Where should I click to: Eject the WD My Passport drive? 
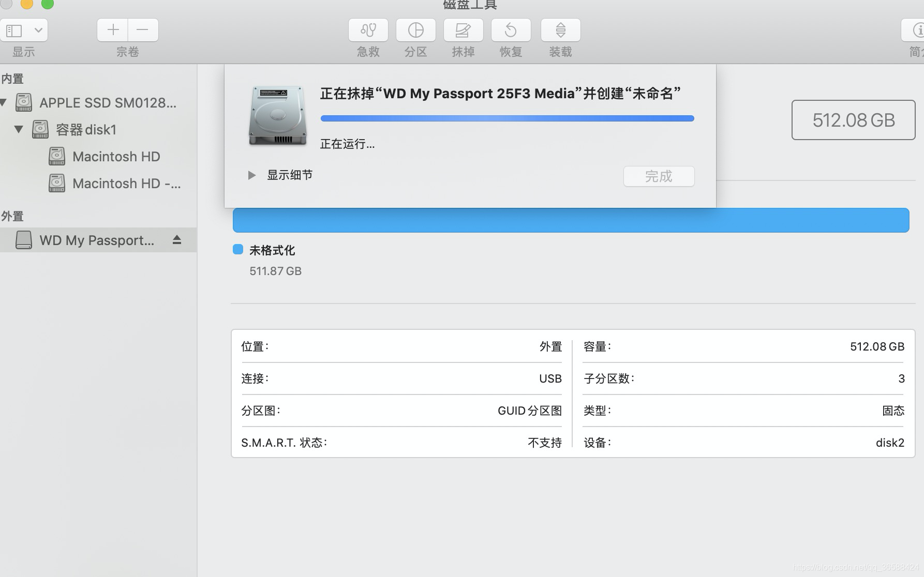pos(177,240)
